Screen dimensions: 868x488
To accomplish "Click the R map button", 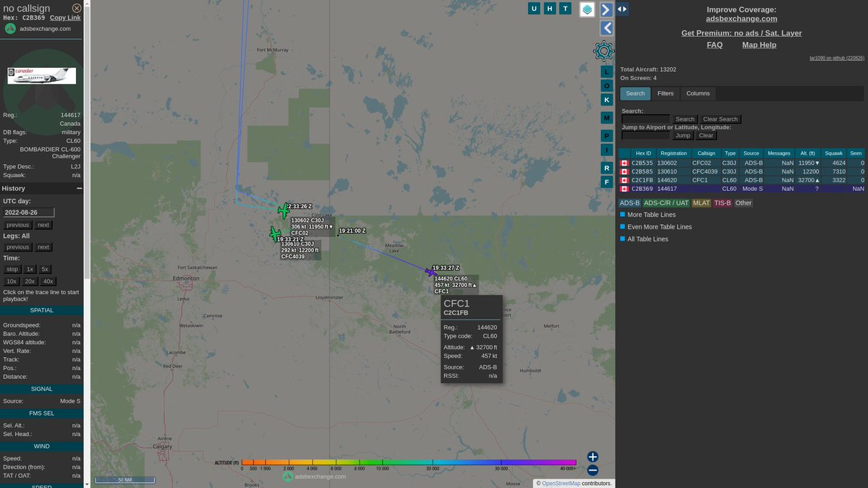I will point(607,168).
